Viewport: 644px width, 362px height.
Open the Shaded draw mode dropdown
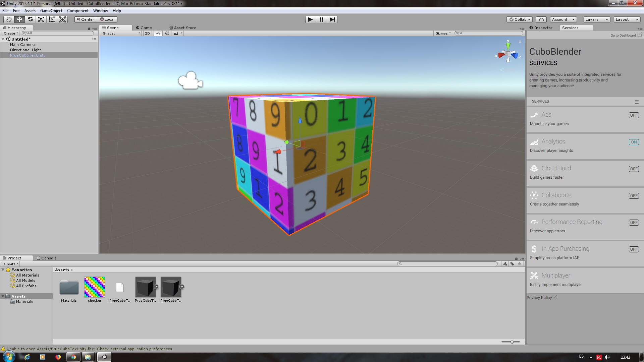click(x=121, y=33)
